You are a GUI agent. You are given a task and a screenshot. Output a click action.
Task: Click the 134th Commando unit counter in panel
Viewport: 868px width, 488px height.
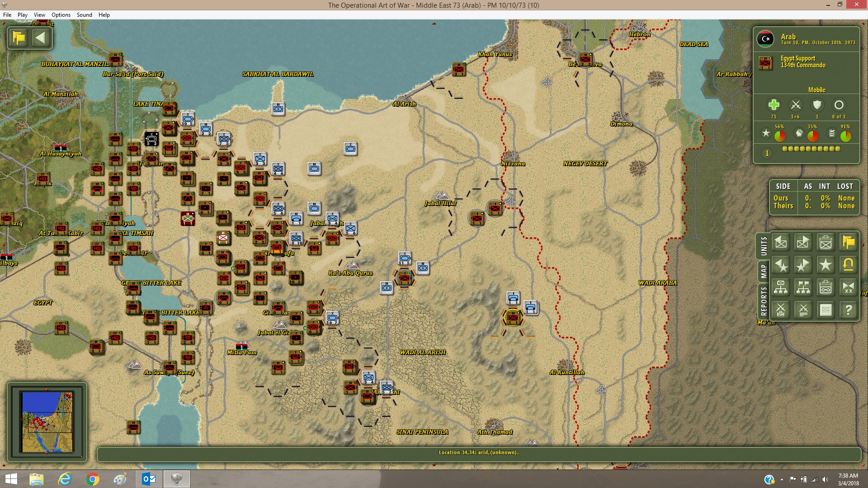765,63
